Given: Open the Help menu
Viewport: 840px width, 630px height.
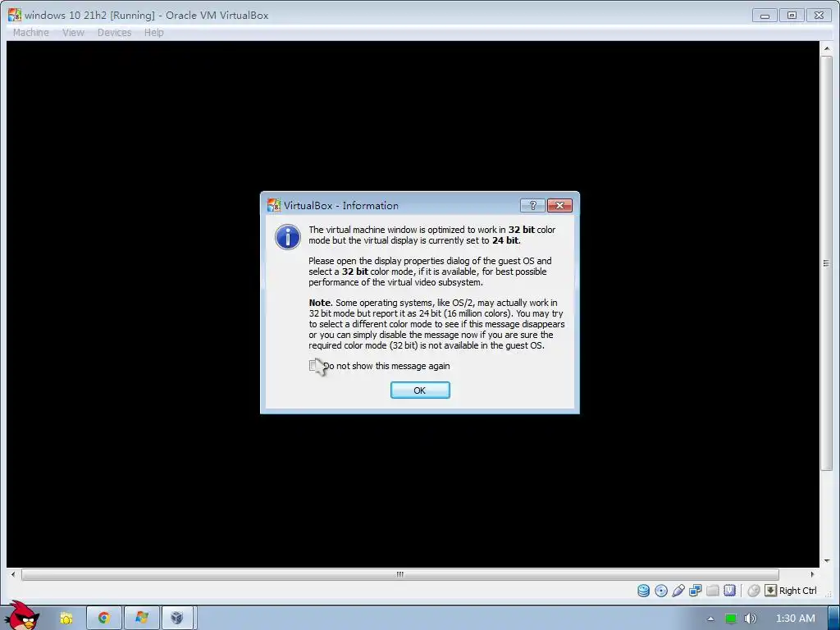Looking at the screenshot, I should (153, 33).
